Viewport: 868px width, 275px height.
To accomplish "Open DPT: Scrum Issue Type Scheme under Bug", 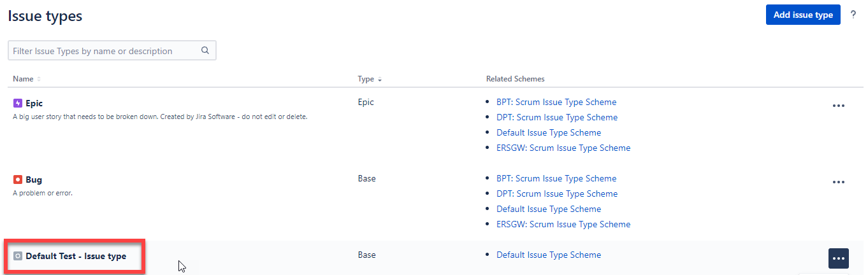I will click(557, 194).
